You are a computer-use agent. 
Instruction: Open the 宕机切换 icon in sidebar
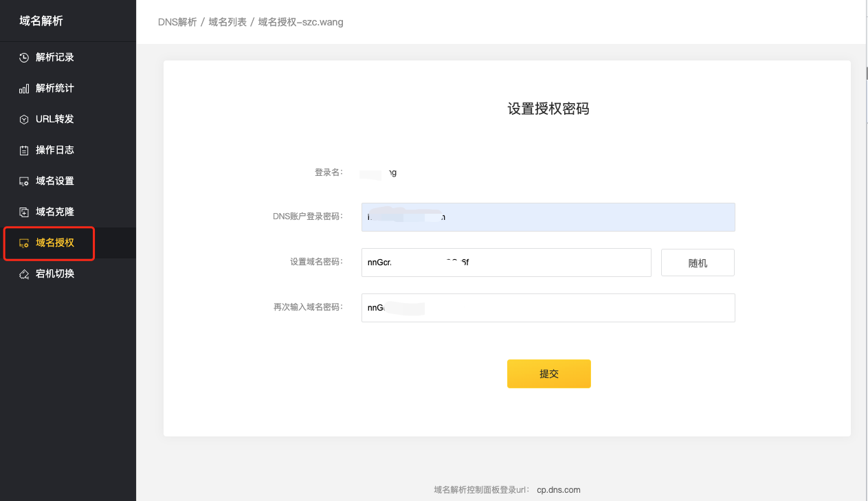click(23, 274)
